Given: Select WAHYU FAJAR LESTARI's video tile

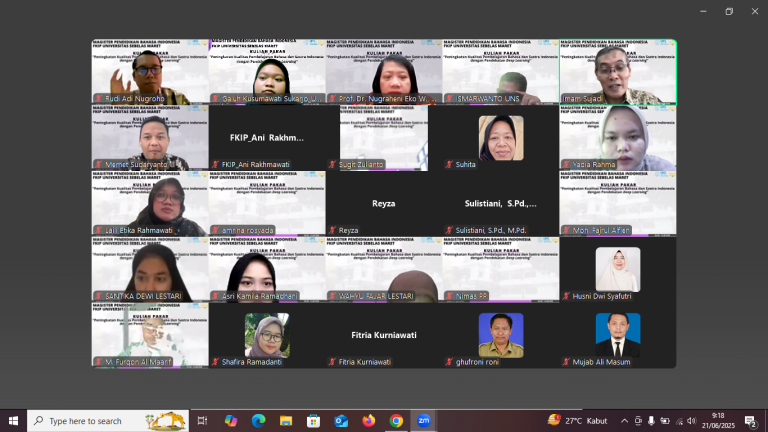Looking at the screenshot, I should point(384,269).
